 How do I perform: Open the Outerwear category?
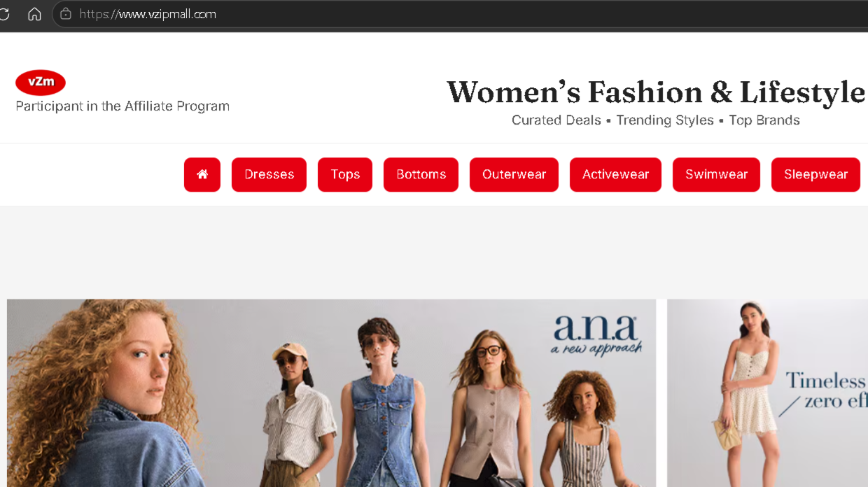point(514,174)
